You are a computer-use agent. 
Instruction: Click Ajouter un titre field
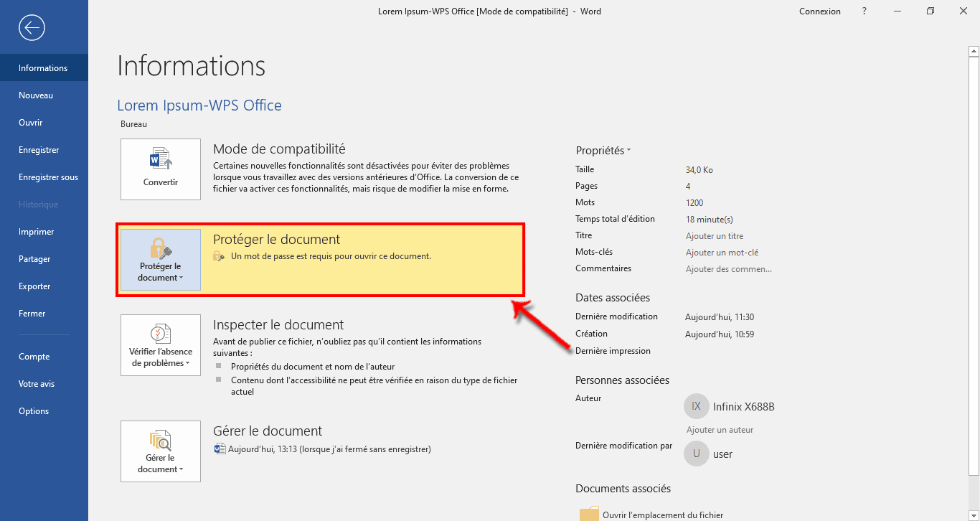coord(715,236)
